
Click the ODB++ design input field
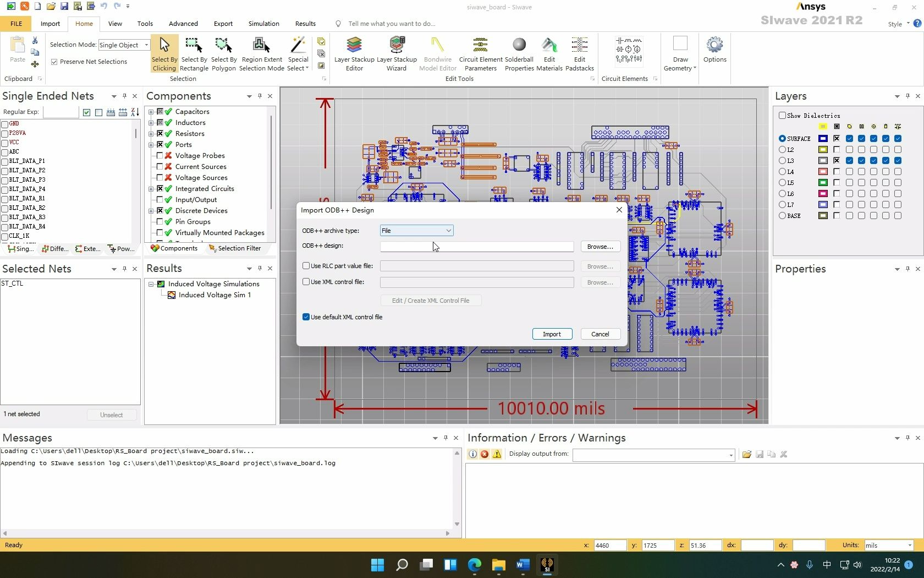476,246
